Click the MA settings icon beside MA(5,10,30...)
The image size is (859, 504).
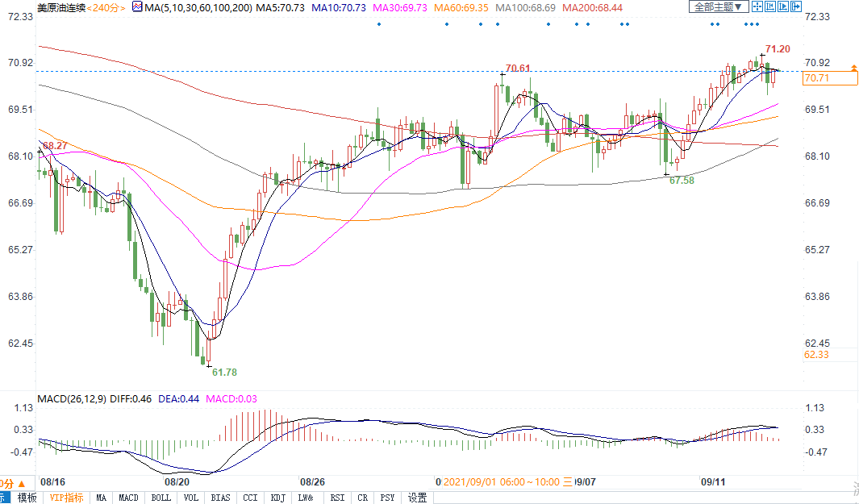[137, 7]
